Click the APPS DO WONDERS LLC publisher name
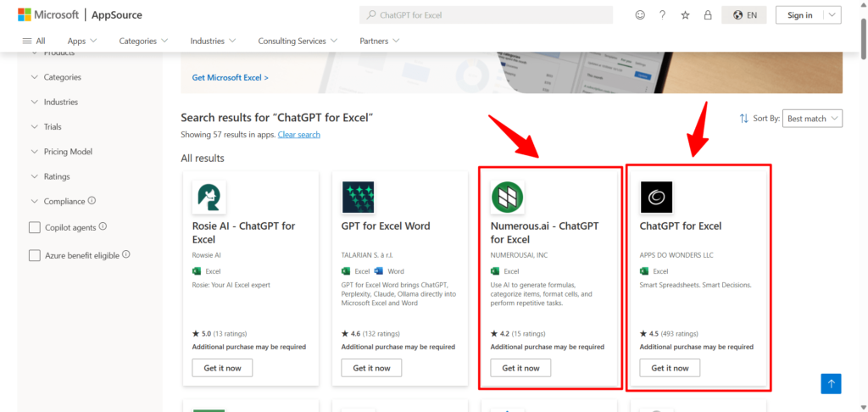 [676, 255]
